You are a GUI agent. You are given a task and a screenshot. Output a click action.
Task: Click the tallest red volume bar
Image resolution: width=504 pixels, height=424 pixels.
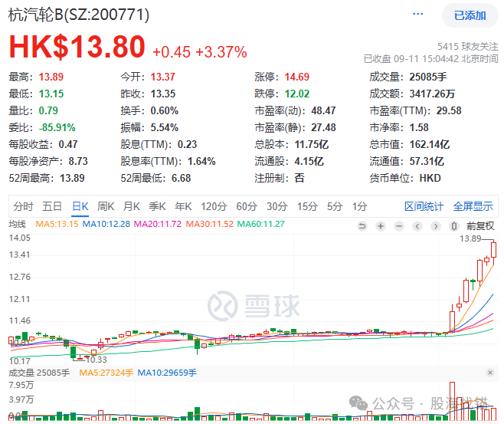pos(452,401)
